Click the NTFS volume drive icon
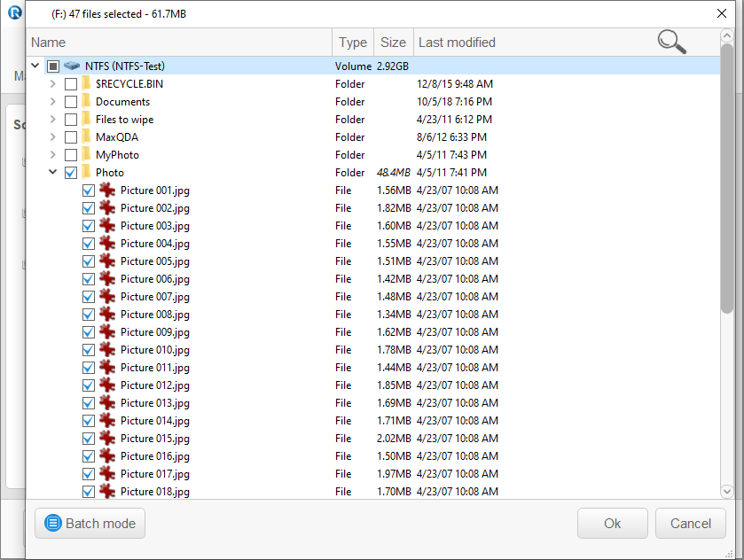Viewport: 744px width, 560px height. pos(72,66)
